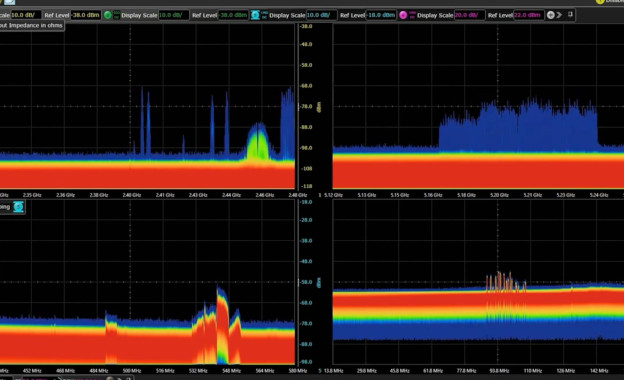The height and width of the screenshot is (380, 624).
Task: Click the document icon in top-left corner
Action: pos(9,2)
